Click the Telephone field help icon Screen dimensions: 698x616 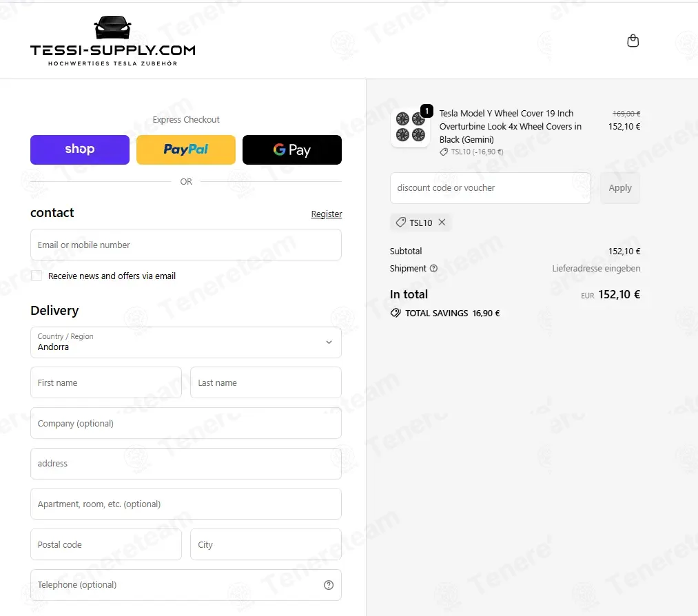[329, 585]
